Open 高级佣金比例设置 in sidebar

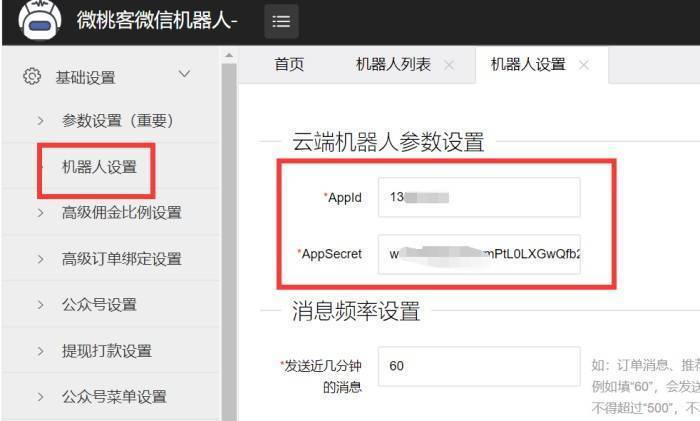(x=121, y=213)
